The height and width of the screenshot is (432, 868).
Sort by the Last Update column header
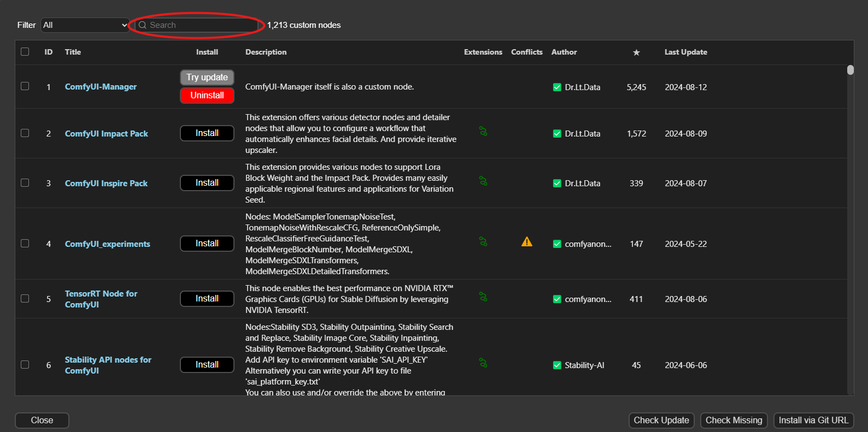click(x=686, y=52)
